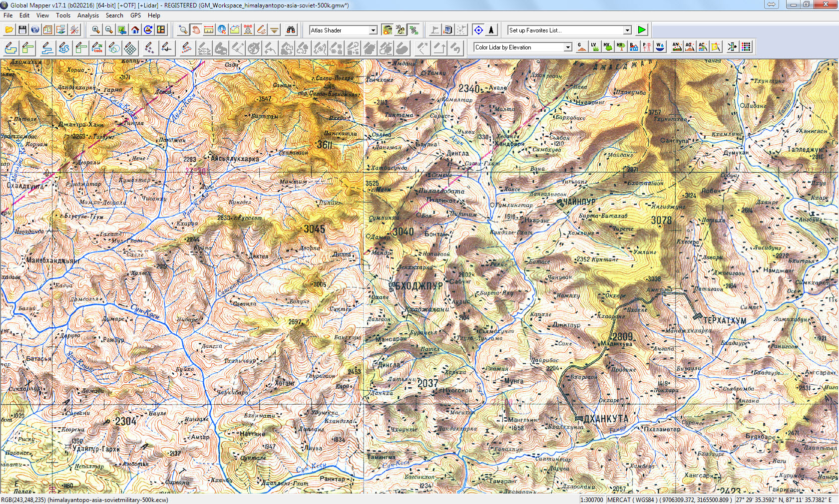The image size is (839, 504).
Task: Toggle the Lidar Building (B) filter
Action: click(634, 47)
